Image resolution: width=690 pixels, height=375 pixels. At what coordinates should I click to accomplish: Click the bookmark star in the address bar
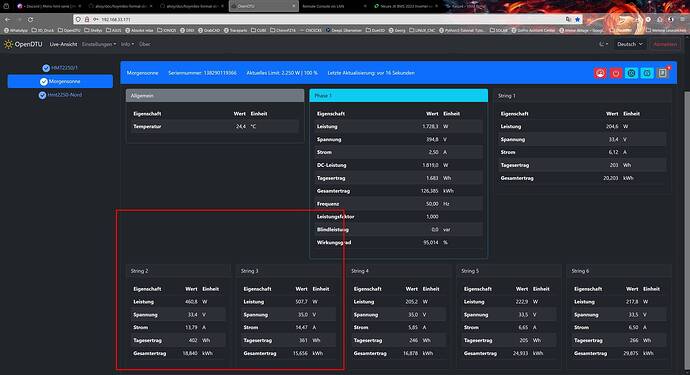577,19
